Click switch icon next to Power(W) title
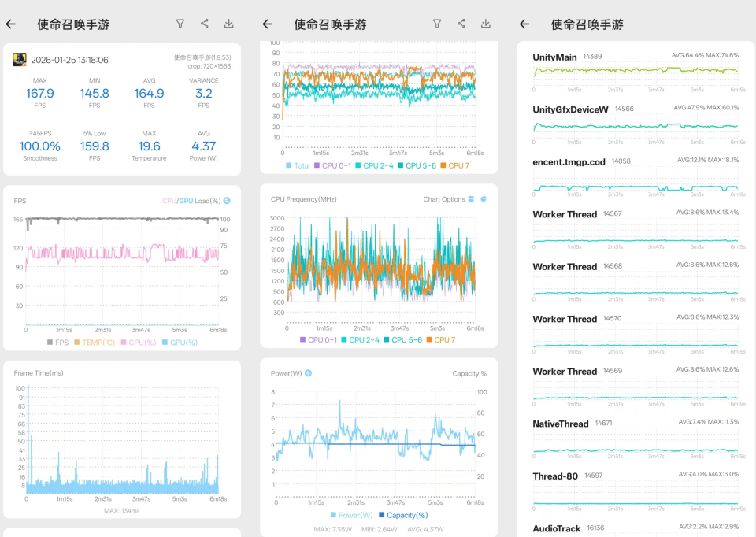 tap(309, 373)
